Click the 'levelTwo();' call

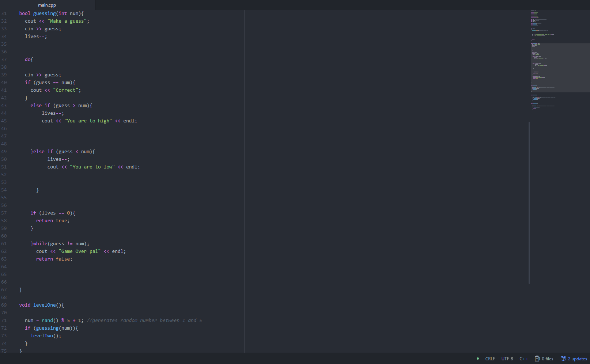[x=46, y=336]
